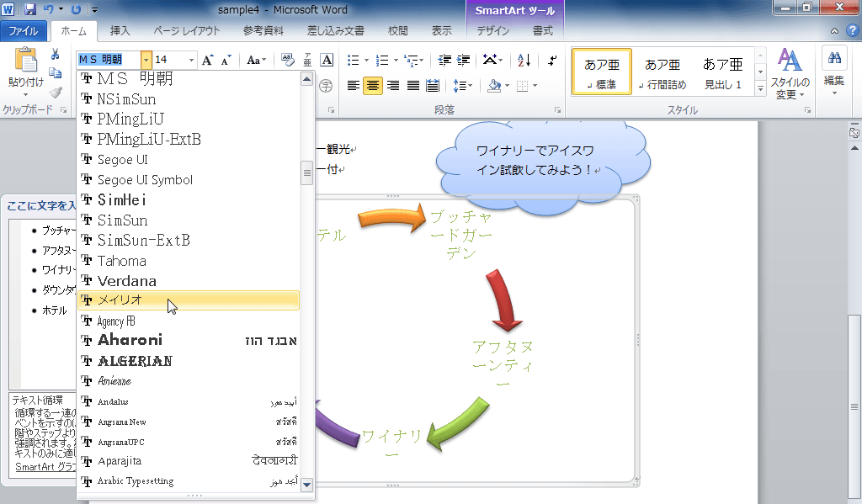Select Tahoma font from the list

pyautogui.click(x=189, y=261)
